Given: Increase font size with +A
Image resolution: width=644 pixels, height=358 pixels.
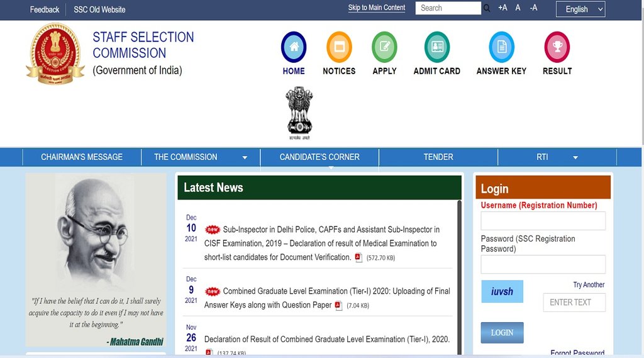Looking at the screenshot, I should click(502, 8).
